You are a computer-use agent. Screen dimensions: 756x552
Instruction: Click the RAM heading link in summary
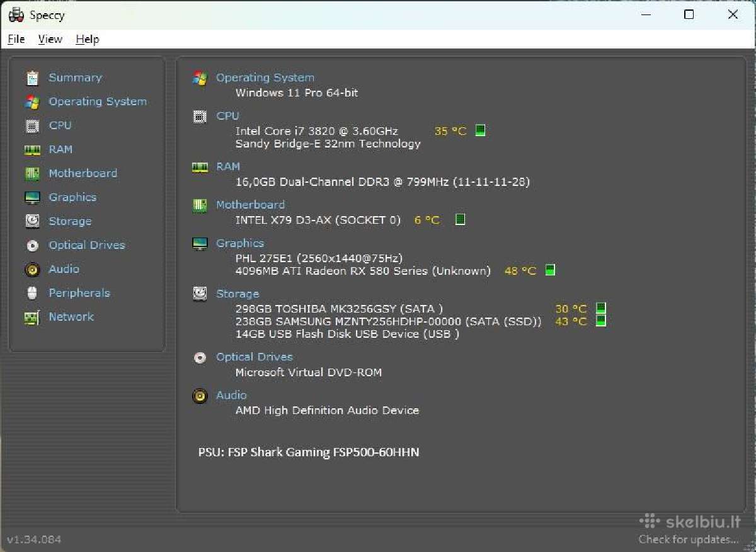point(228,166)
